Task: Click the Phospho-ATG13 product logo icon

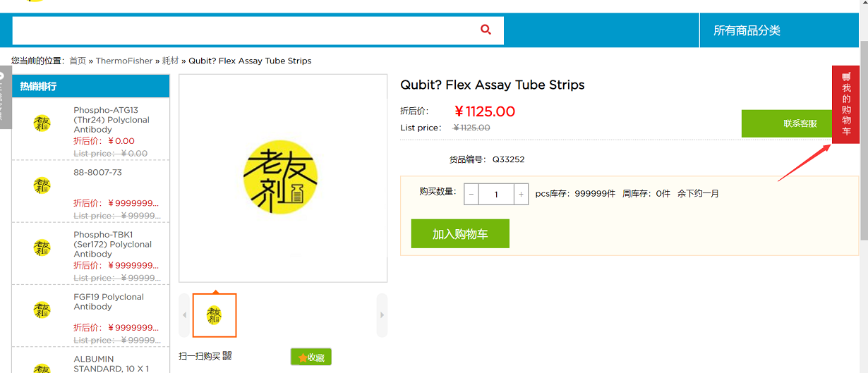Action: pos(42,123)
